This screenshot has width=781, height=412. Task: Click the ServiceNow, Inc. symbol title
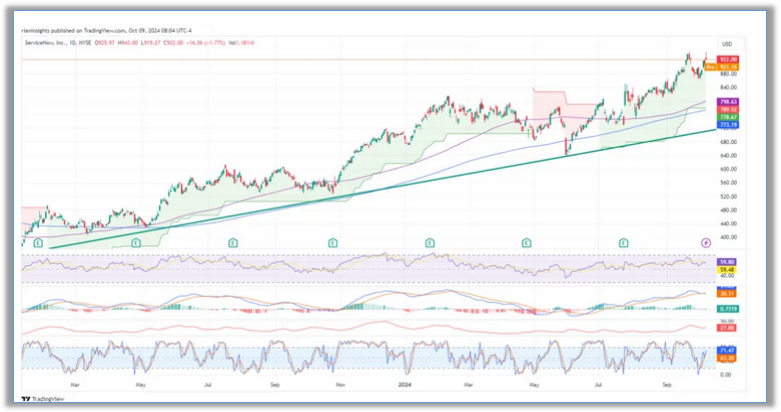50,41
